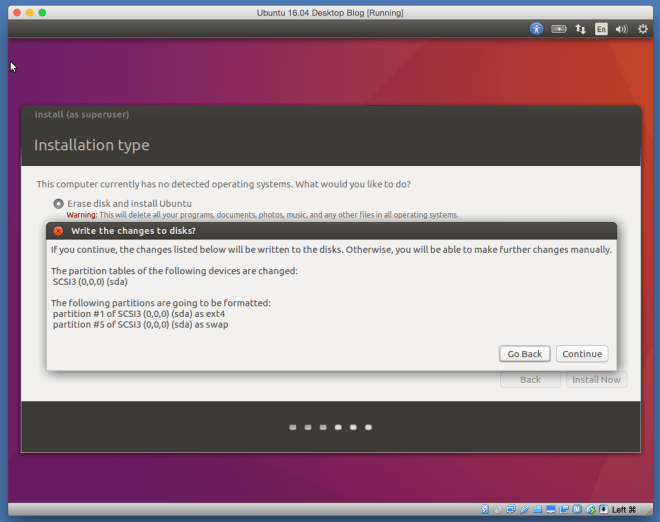The image size is (660, 522).
Task: Click the VirtualBox USB devices icon
Action: coord(527,510)
